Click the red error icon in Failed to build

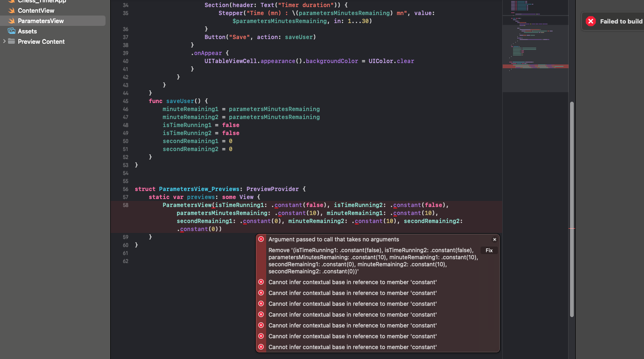coord(591,21)
